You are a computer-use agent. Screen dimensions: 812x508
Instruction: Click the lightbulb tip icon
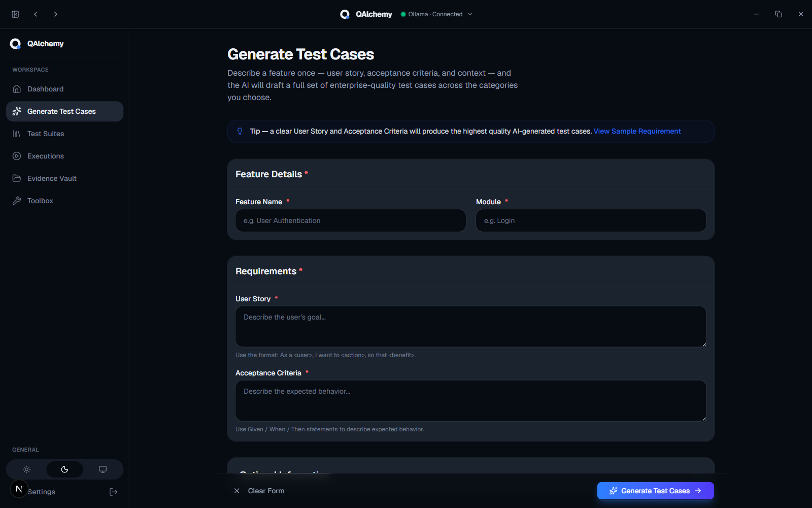[240, 131]
